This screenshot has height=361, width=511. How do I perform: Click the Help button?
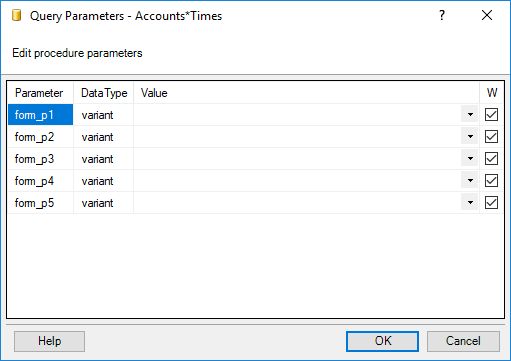(49, 341)
